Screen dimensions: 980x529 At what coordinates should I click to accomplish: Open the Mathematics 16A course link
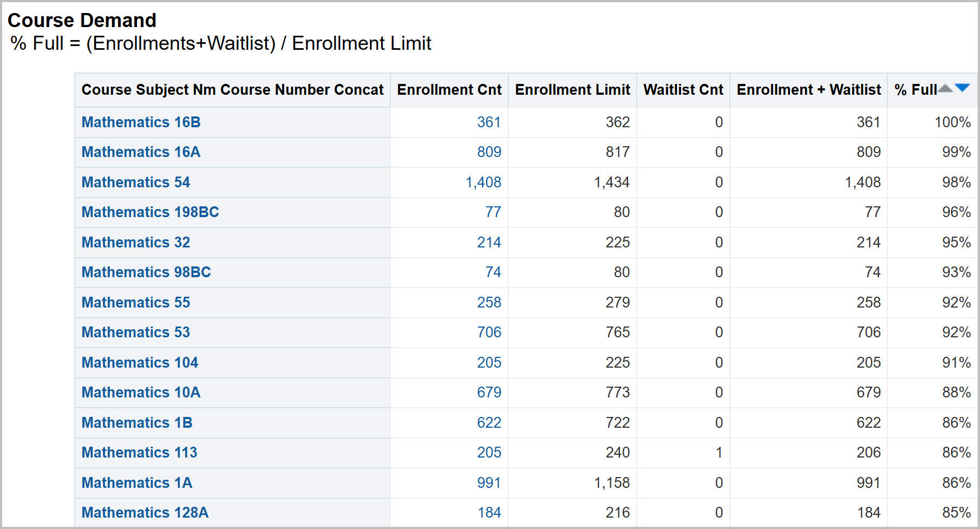(x=141, y=152)
